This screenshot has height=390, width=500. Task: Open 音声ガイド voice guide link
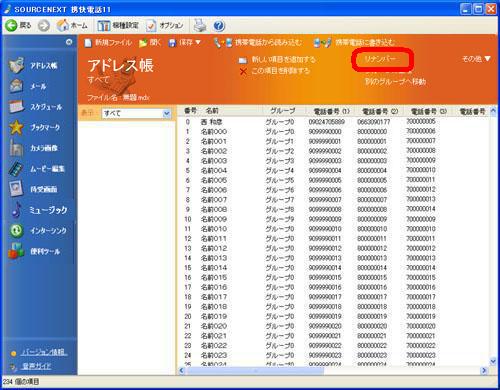[36, 366]
